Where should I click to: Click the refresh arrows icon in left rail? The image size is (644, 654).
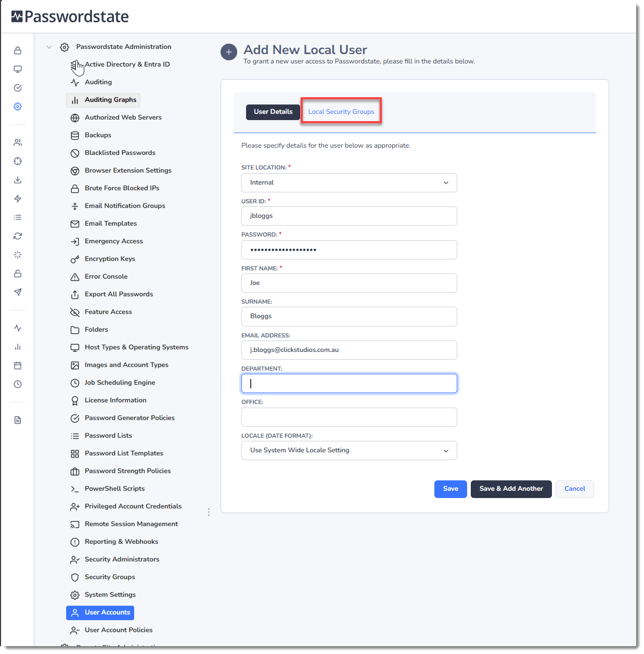click(18, 236)
